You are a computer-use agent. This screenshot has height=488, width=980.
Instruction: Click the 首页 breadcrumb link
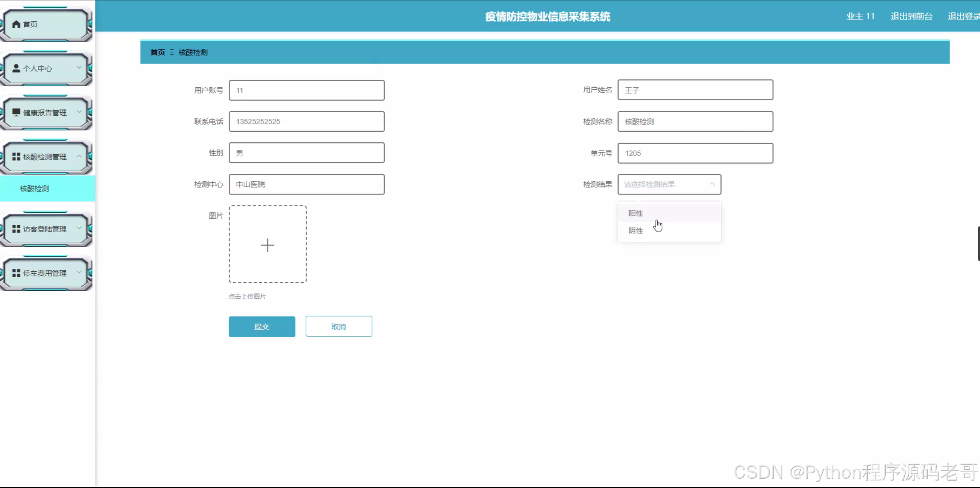157,52
